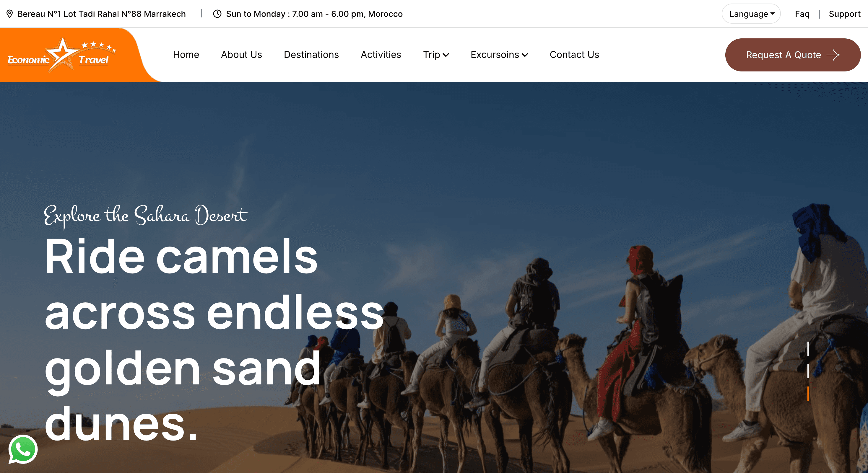Click the arrow icon in Request A Quote
868x473 pixels.
click(x=833, y=55)
